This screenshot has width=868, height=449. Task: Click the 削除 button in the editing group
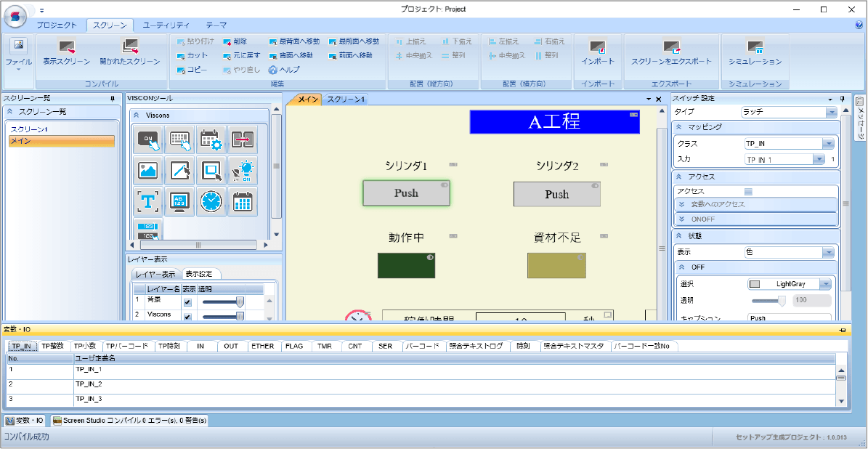(x=238, y=41)
